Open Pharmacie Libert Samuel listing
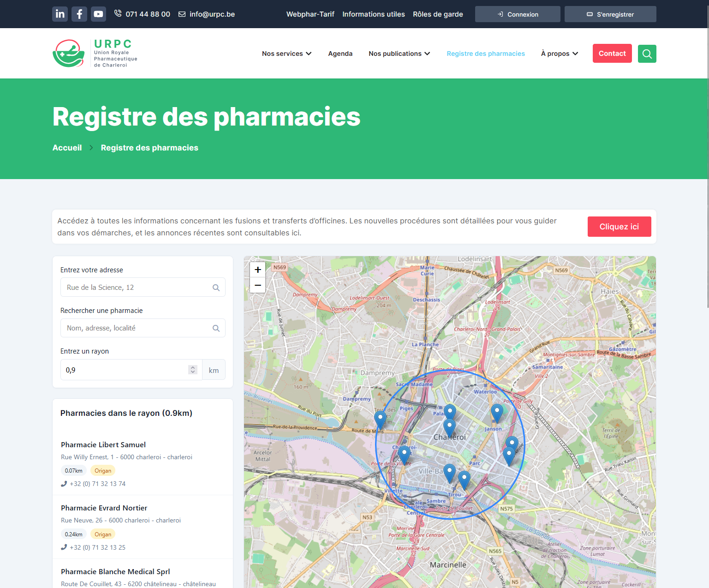The image size is (709, 588). point(103,444)
